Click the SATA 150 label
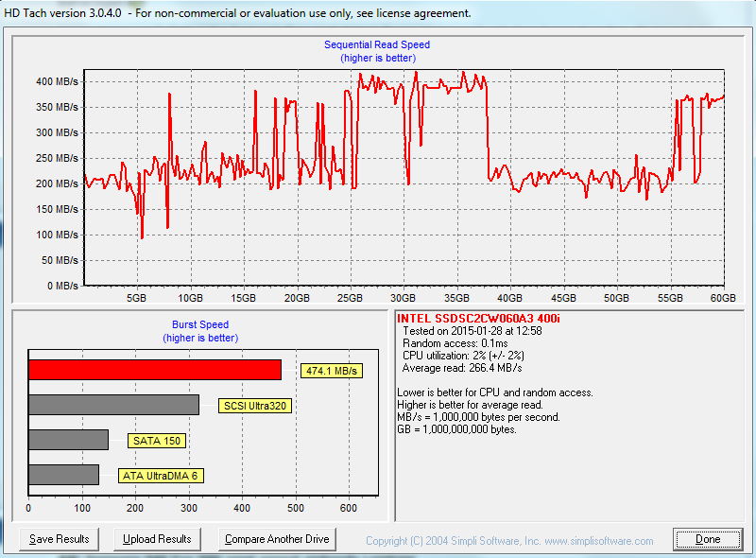 tap(157, 441)
